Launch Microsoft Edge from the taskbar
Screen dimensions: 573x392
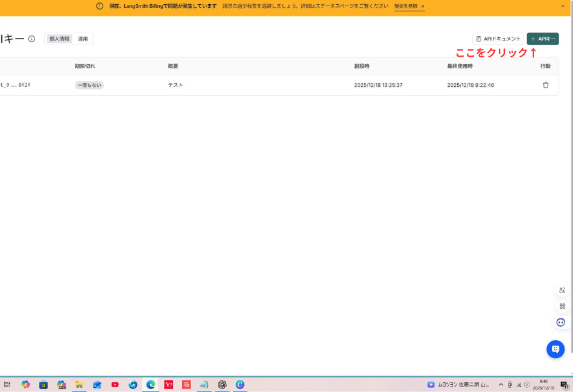[150, 384]
